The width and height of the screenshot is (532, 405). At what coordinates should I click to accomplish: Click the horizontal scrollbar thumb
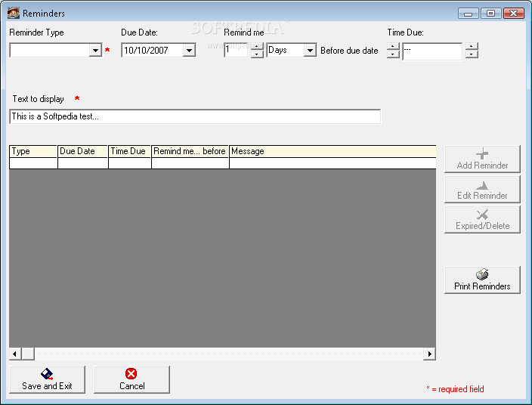(28, 354)
